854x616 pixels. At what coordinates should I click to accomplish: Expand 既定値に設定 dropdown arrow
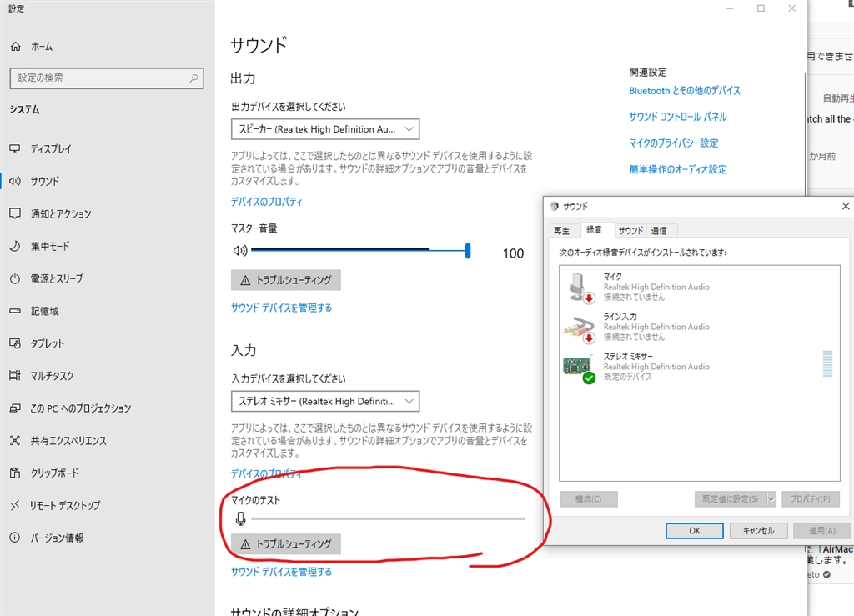pyautogui.click(x=771, y=499)
